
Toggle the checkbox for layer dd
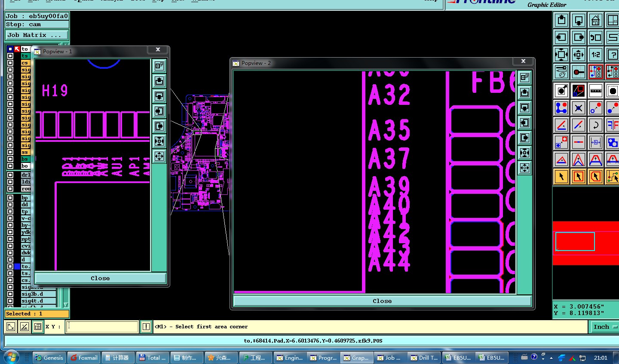pyautogui.click(x=10, y=205)
